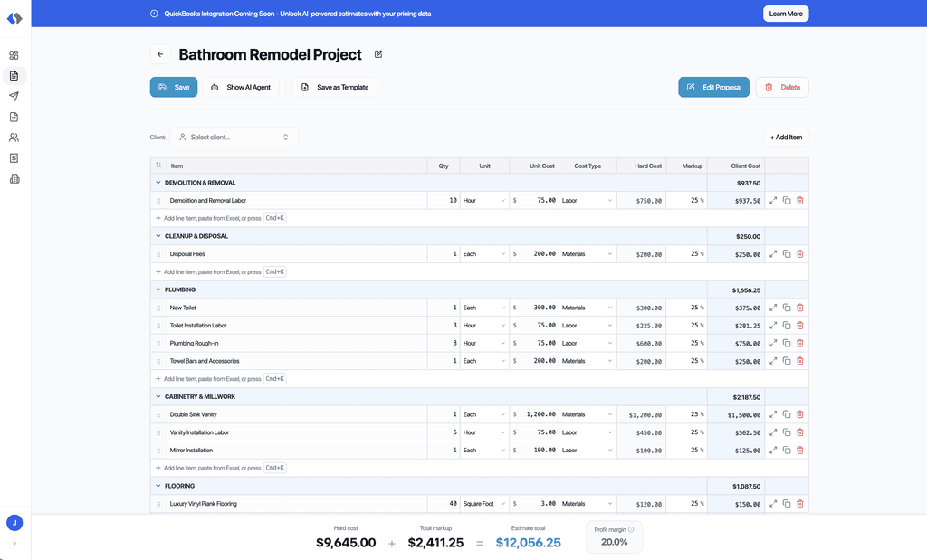Duplicate the Plumbing Rough-in row

point(787,343)
